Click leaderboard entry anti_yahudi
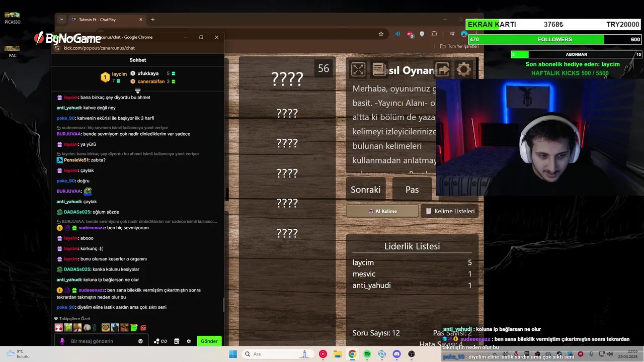 click(372, 286)
